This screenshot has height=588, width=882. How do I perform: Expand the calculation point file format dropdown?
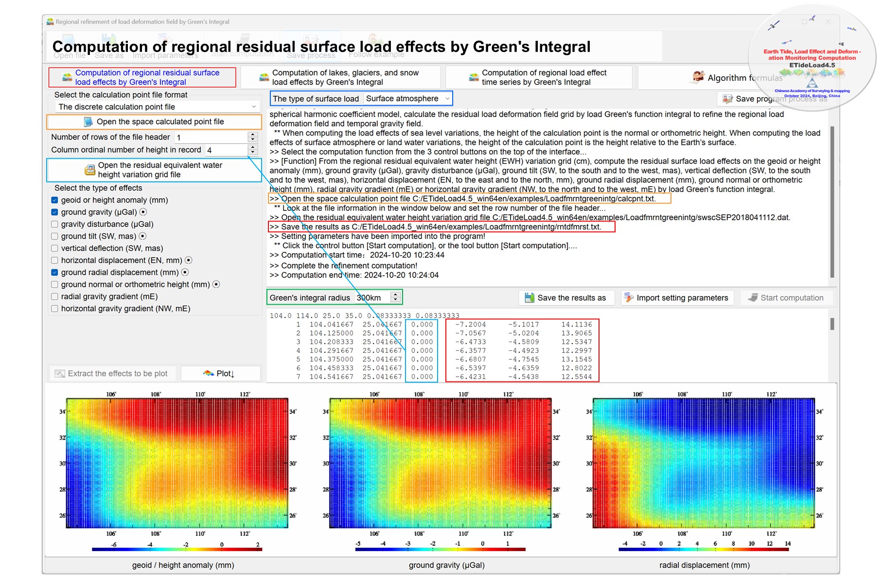click(253, 106)
